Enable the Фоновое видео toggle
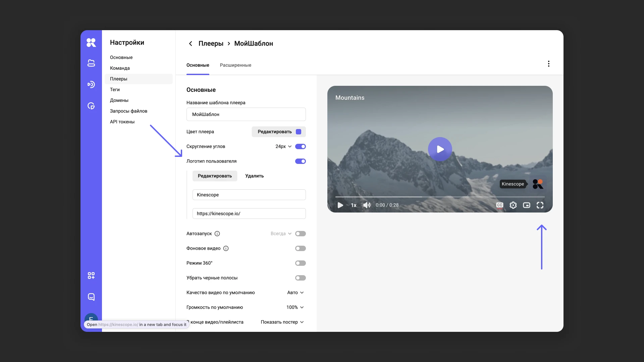Image resolution: width=644 pixels, height=362 pixels. (300, 248)
